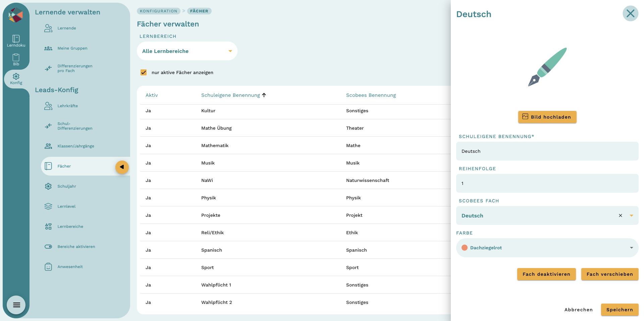Open the Farbe Dachziegelrot dropdown

[631, 248]
